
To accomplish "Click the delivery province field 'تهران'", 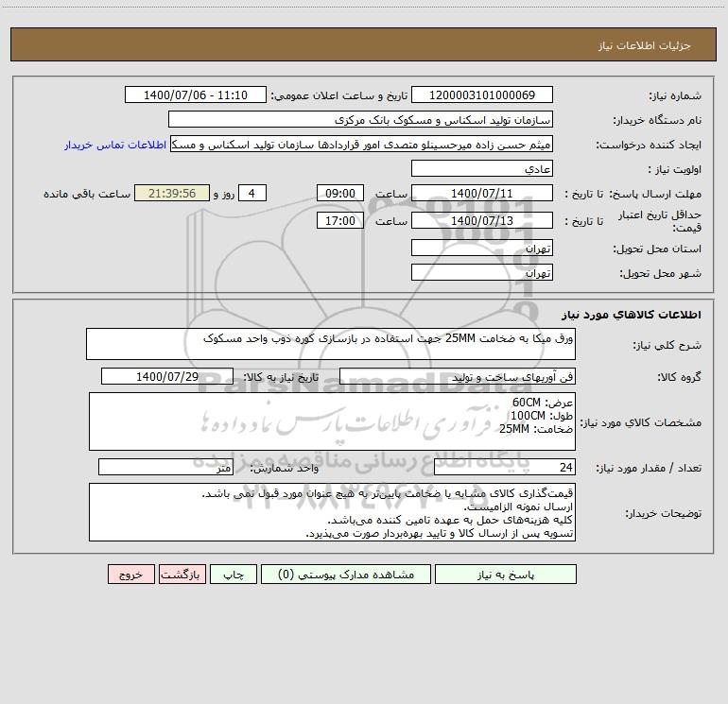I will click(x=482, y=249).
